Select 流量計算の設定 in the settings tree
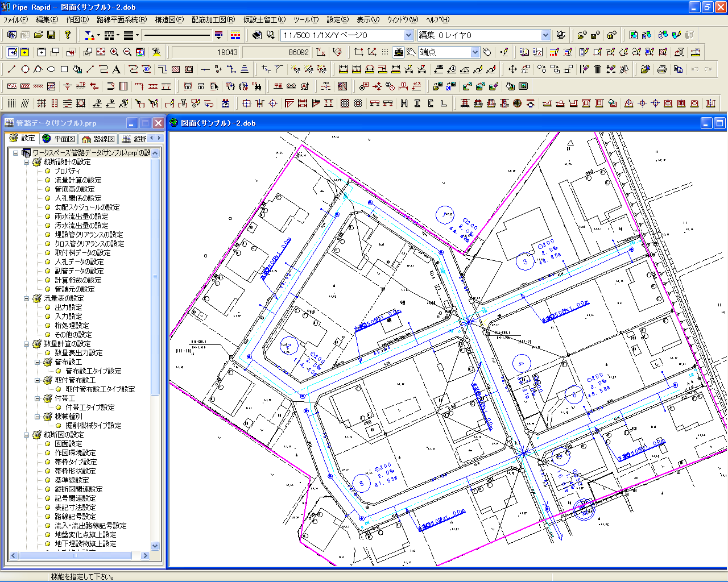 [78, 180]
